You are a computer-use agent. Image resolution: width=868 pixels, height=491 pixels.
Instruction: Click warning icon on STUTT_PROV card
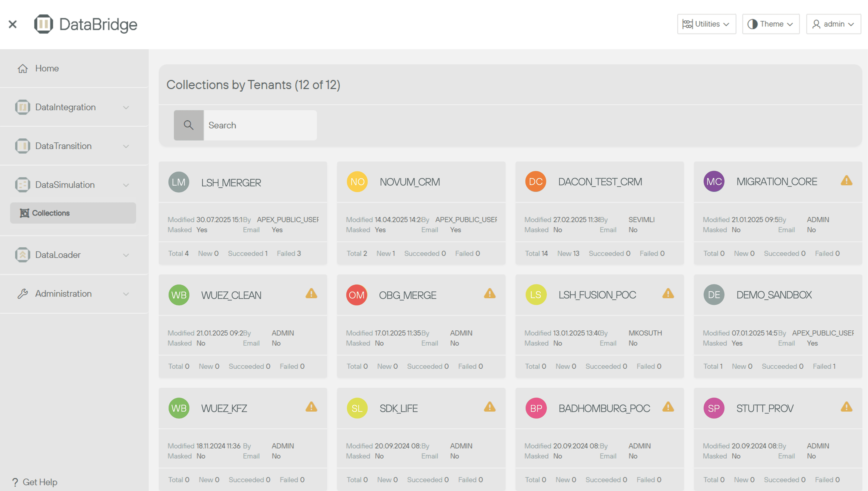[x=846, y=407]
